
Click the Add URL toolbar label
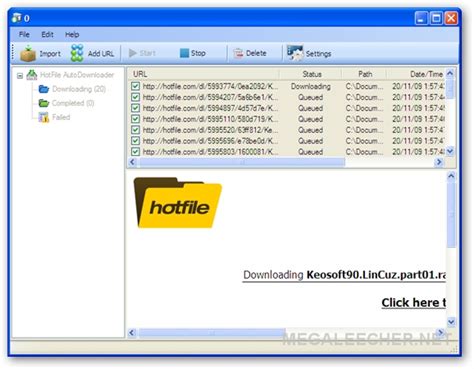coord(101,54)
